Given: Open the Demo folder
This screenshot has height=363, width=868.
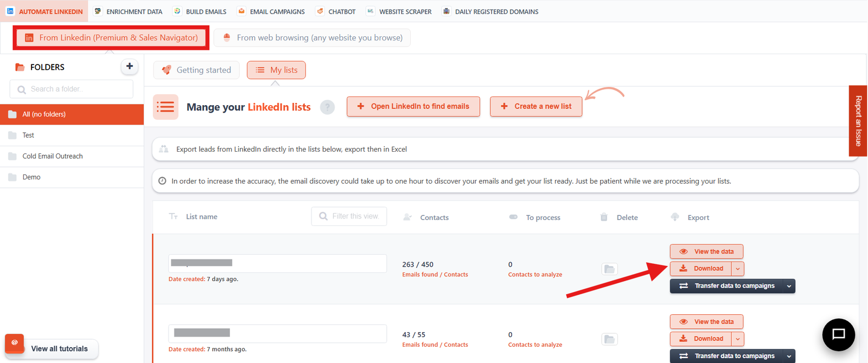Looking at the screenshot, I should (x=72, y=177).
